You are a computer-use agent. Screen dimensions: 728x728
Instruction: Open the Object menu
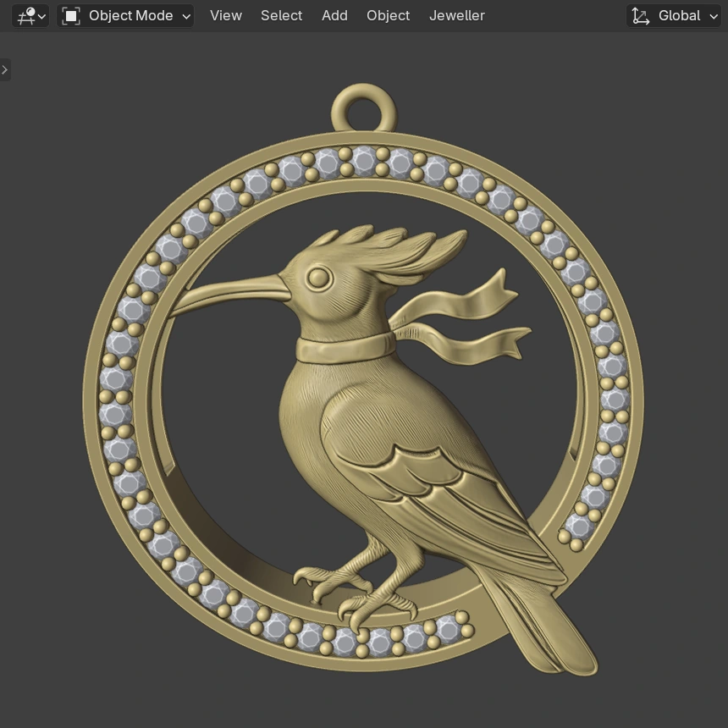point(389,16)
